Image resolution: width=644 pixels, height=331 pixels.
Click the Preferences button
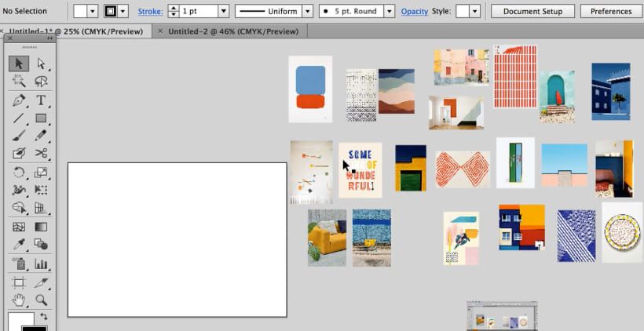click(611, 11)
